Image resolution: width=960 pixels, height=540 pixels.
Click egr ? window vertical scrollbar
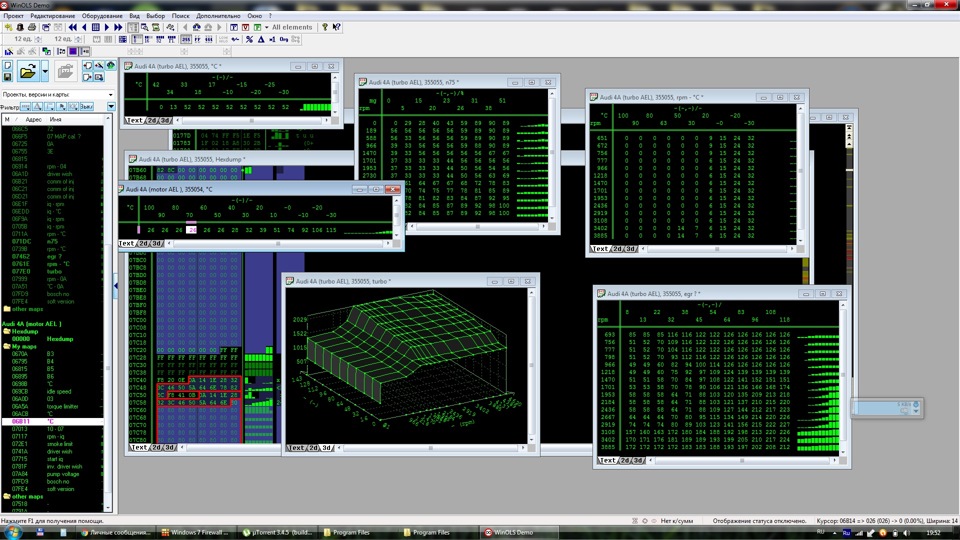(x=844, y=377)
